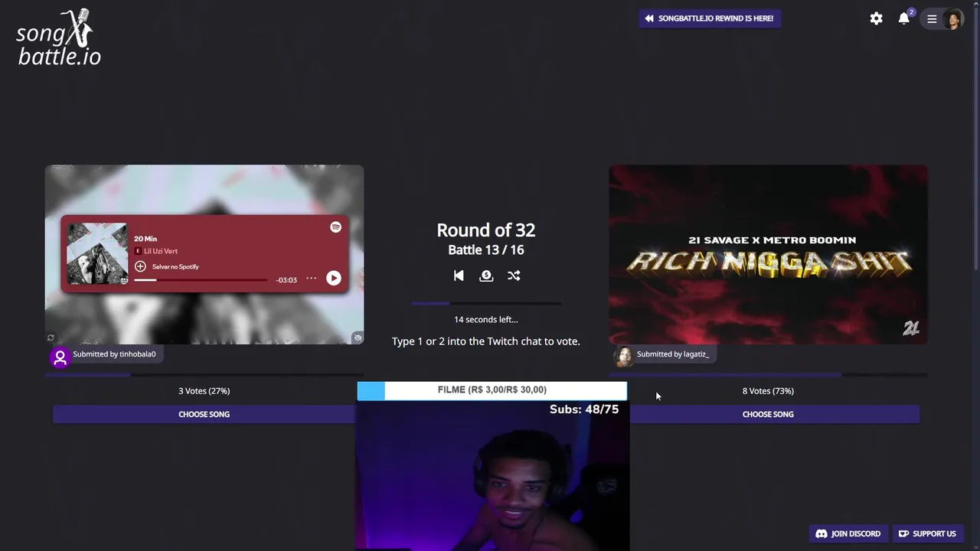Play the 20 Min track in Spotify embed
This screenshot has width=980, height=551.
(333, 279)
